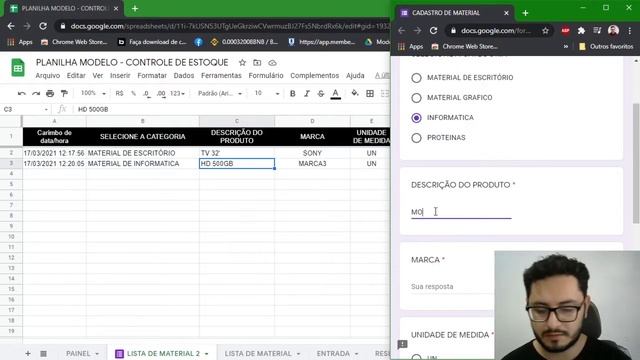
Task: Bookmark the form page with star
Action: [545, 31]
